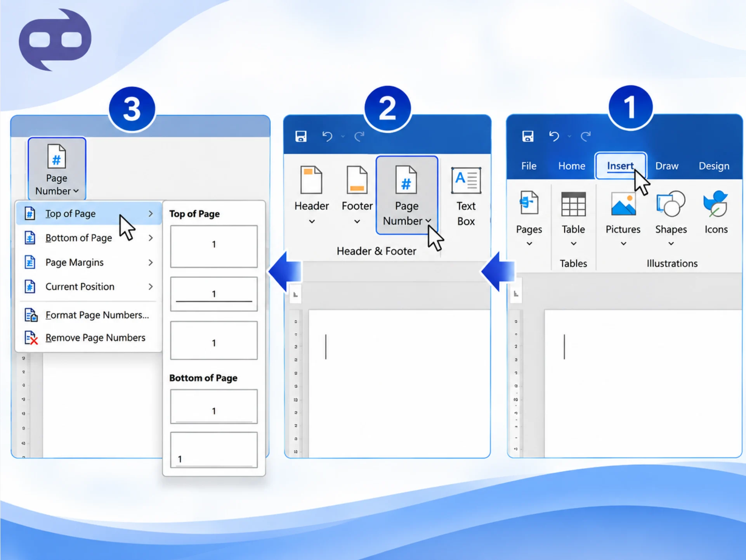
Task: Expand arrow beside Current Position
Action: (151, 286)
